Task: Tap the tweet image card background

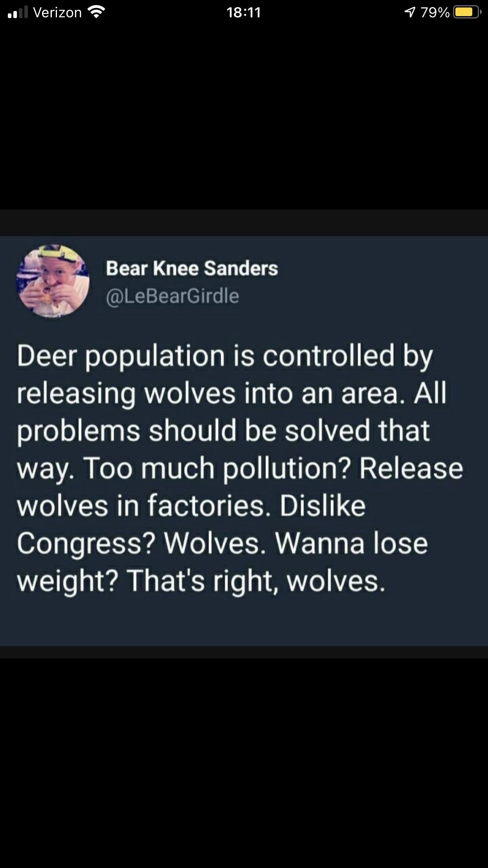Action: click(244, 441)
